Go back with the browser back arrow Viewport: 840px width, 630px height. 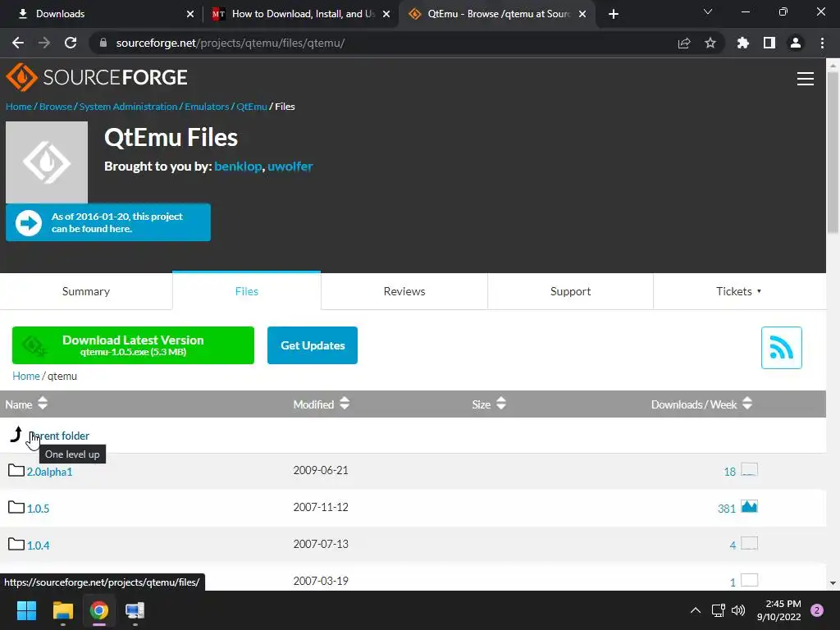point(18,43)
